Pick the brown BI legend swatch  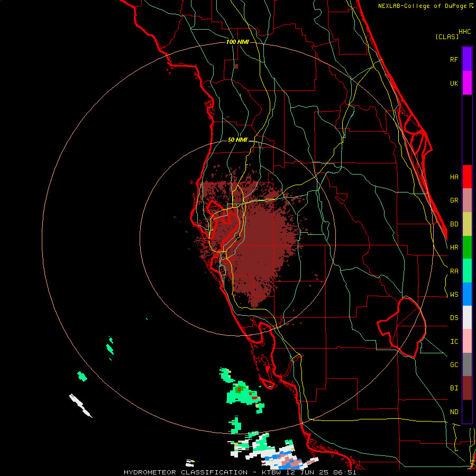[467, 388]
